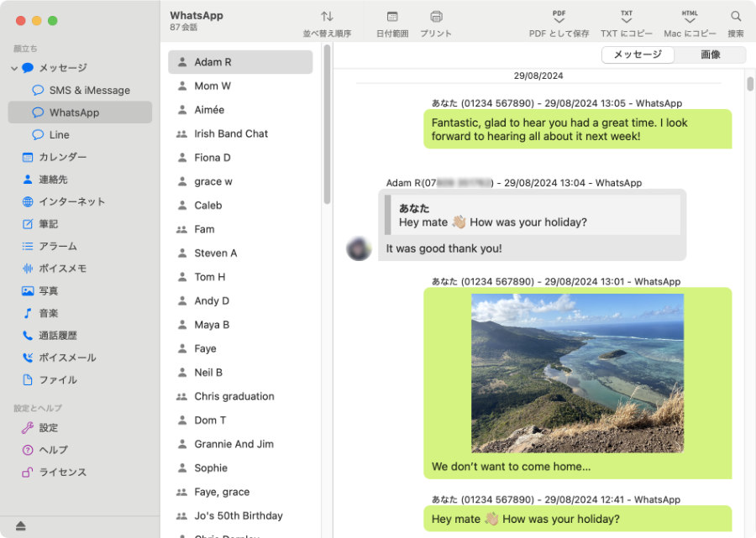Select the Dom T conversation

[x=240, y=420]
